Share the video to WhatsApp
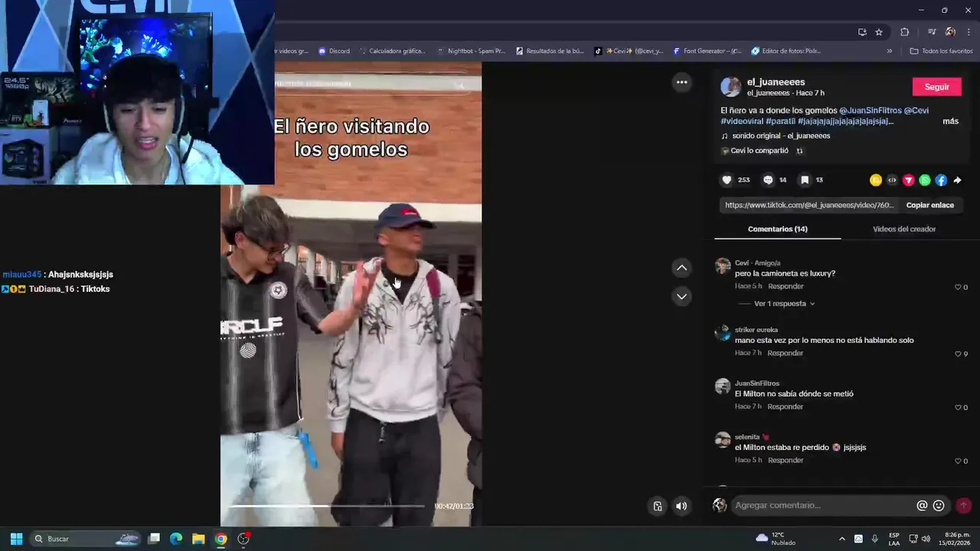 925,180
